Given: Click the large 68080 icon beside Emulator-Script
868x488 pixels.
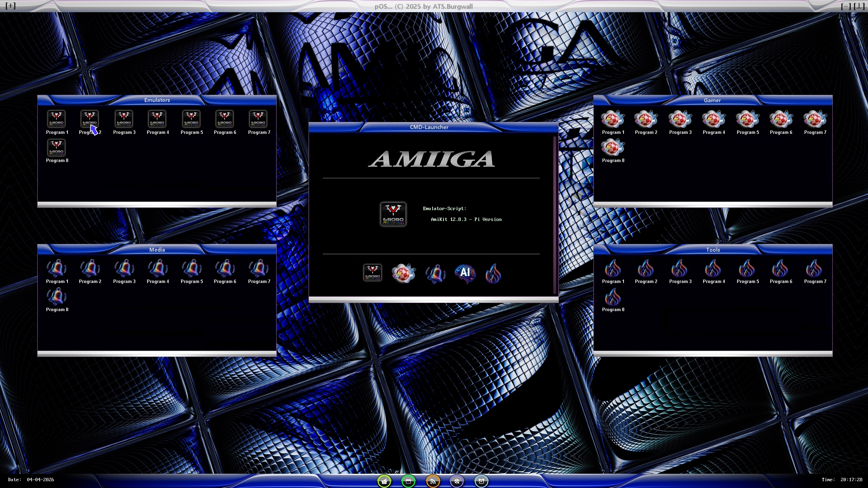Looking at the screenshot, I should tap(393, 214).
